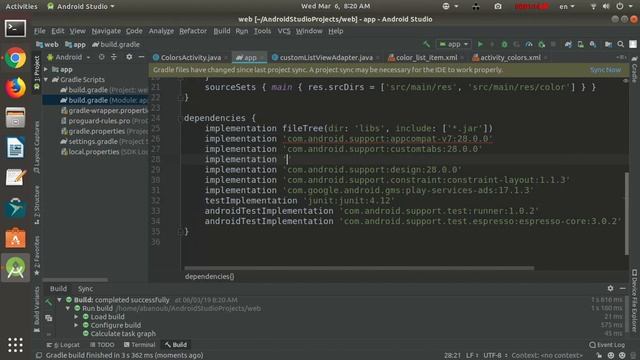The height and width of the screenshot is (360, 640).
Task: Open LibreOffice Writer from the dock
Action: (x=16, y=148)
